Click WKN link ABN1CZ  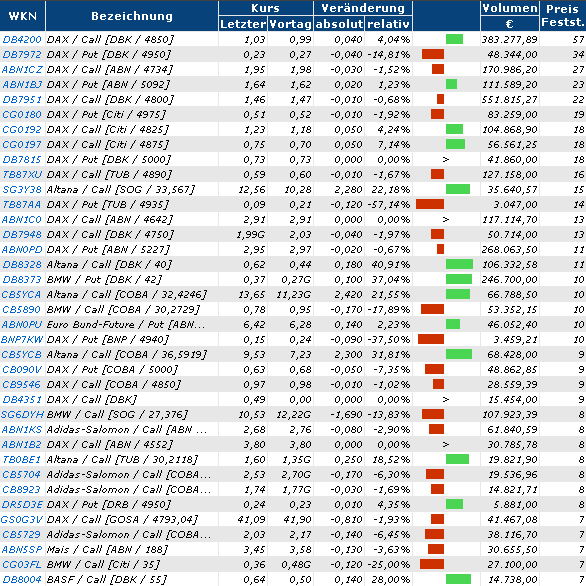22,70
